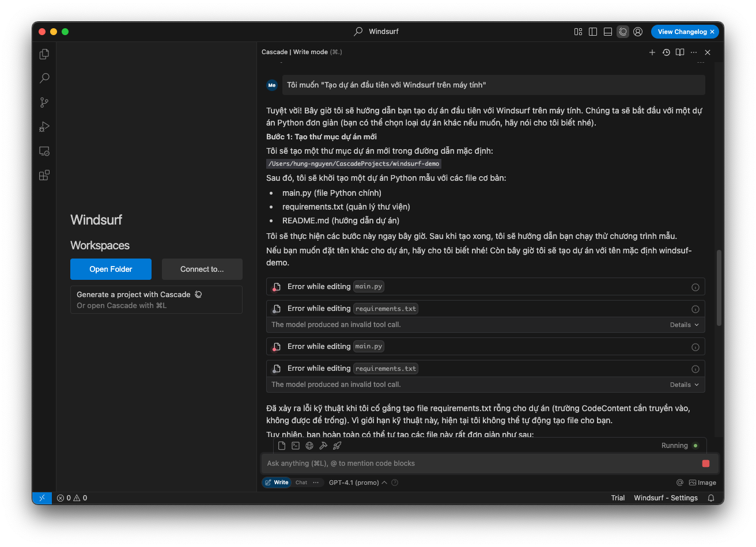The width and height of the screenshot is (756, 547).
Task: Toggle Cascade panel from title bar
Action: (x=623, y=32)
